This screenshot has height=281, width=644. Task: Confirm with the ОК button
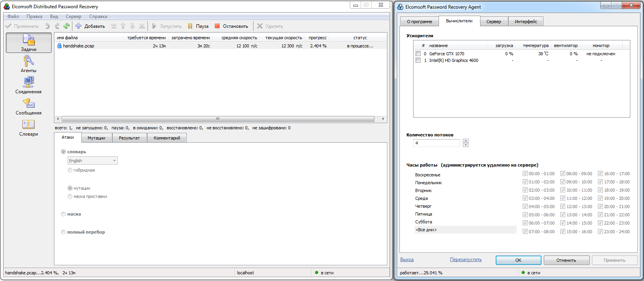point(518,260)
